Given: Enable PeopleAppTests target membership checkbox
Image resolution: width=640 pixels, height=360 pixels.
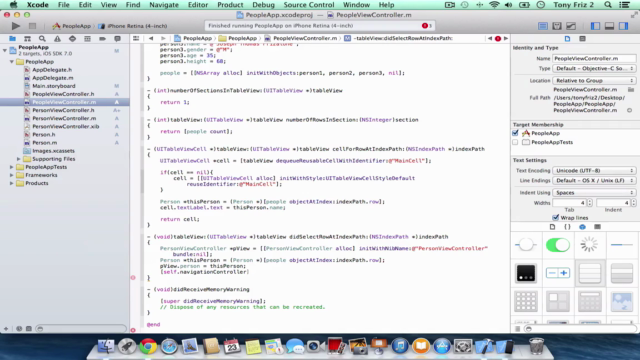Looking at the screenshot, I should click(516, 142).
